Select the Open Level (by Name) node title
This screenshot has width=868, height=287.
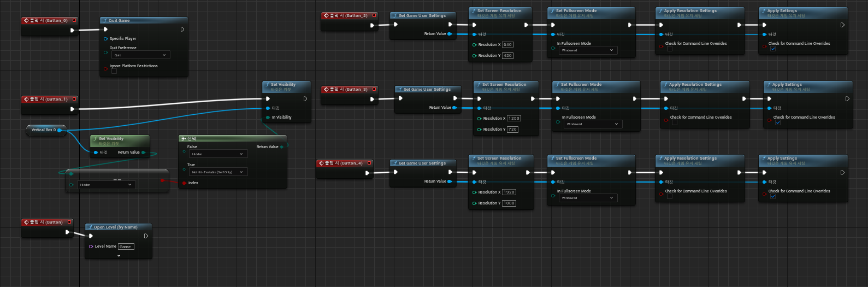coord(115,227)
